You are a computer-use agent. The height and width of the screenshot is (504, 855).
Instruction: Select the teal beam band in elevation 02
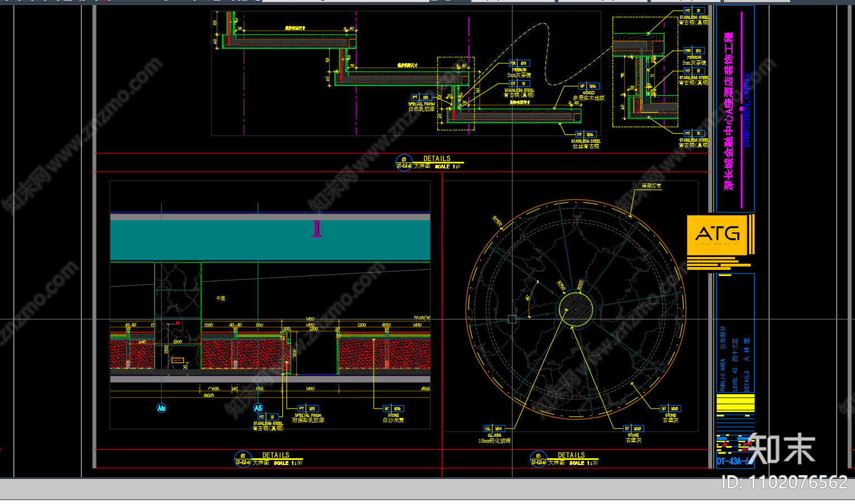pyautogui.click(x=270, y=240)
